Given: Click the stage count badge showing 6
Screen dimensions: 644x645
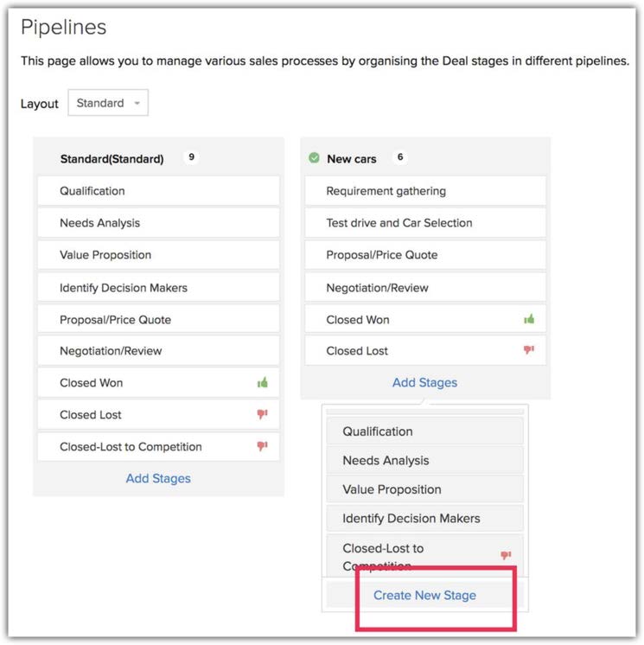Looking at the screenshot, I should 399,158.
